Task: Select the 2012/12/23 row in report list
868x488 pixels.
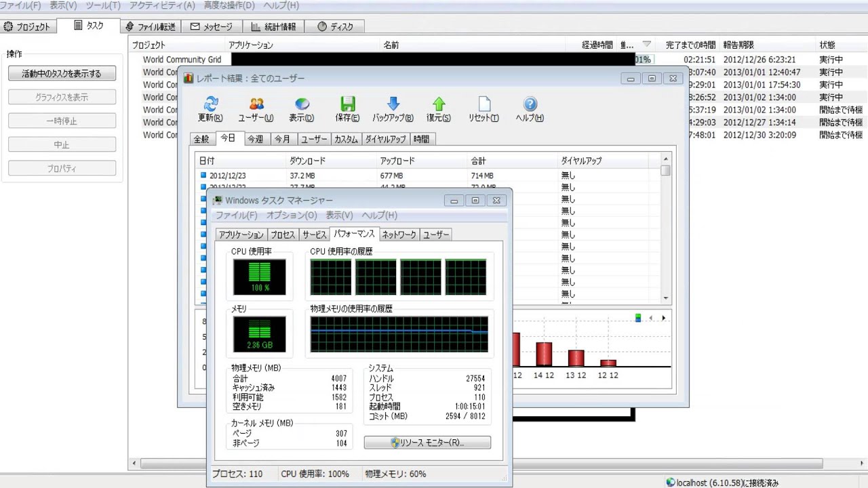Action: coord(429,176)
